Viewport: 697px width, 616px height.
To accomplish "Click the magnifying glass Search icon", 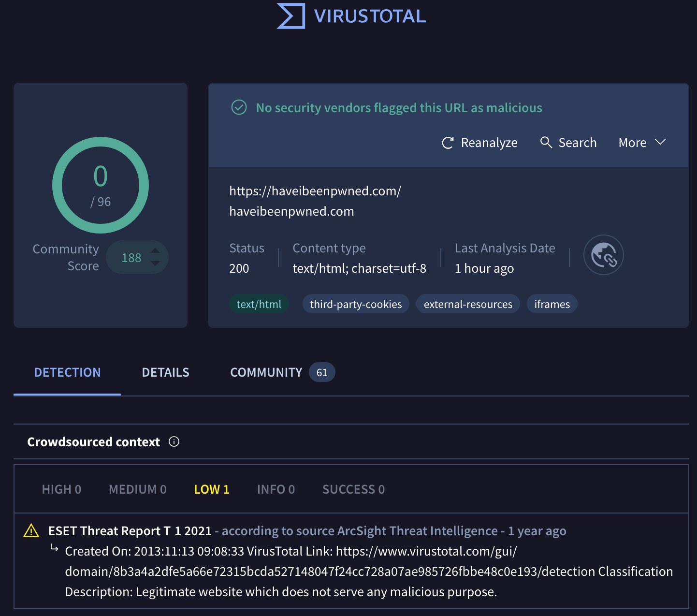I will 546,142.
